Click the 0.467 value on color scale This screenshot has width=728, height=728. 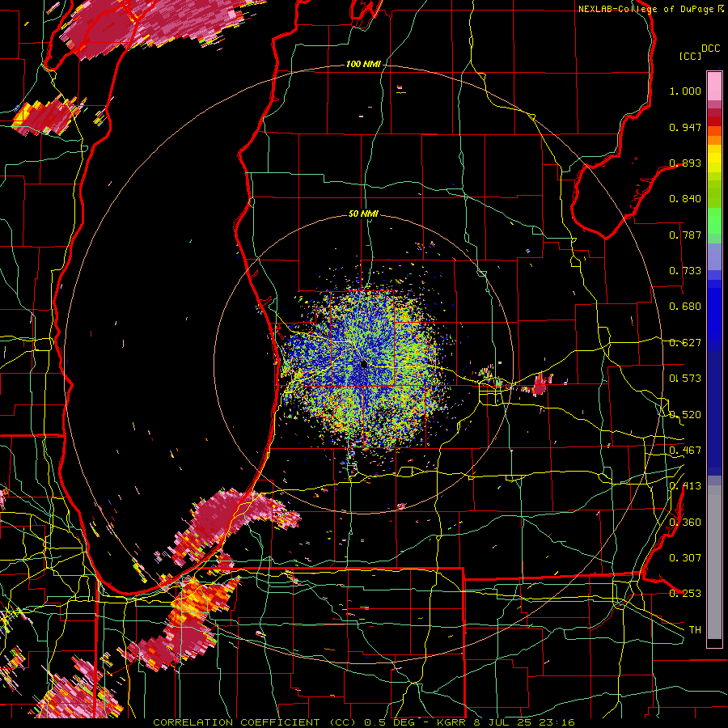[x=685, y=451]
